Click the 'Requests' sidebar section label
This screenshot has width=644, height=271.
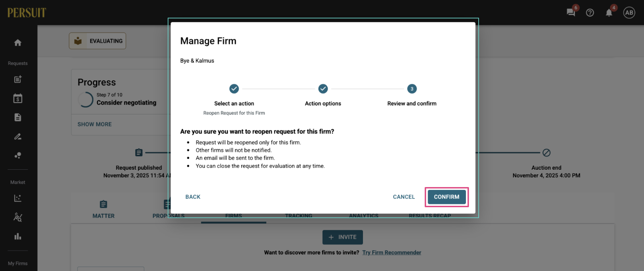18,63
